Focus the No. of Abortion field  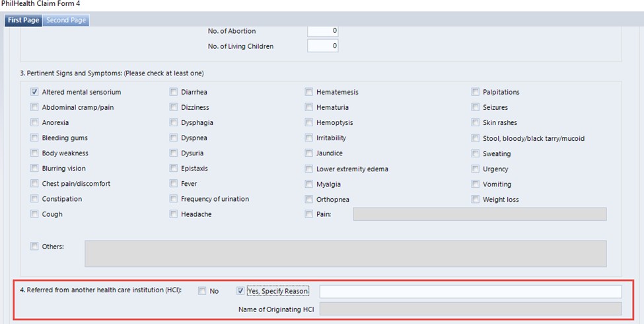point(323,31)
